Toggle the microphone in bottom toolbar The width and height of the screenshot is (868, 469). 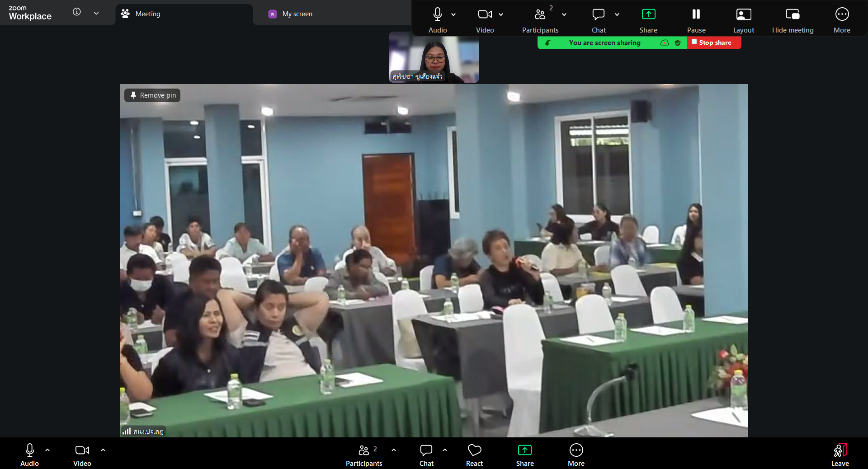[30, 455]
